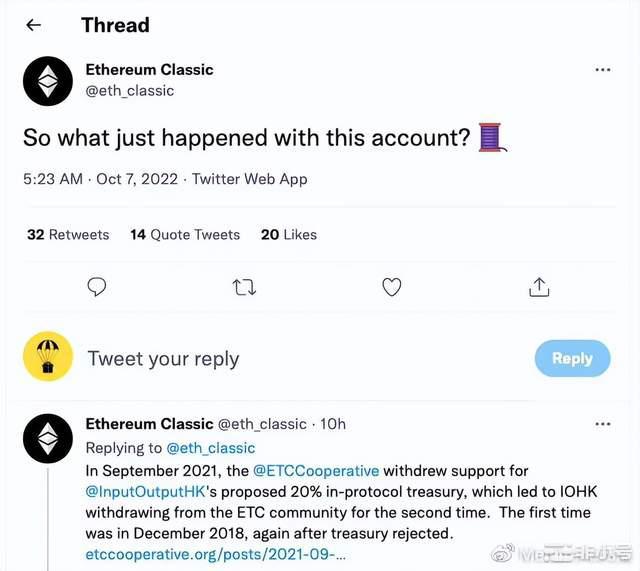The image size is (640, 571).
Task: Click the Tweet your reply field
Action: (164, 358)
